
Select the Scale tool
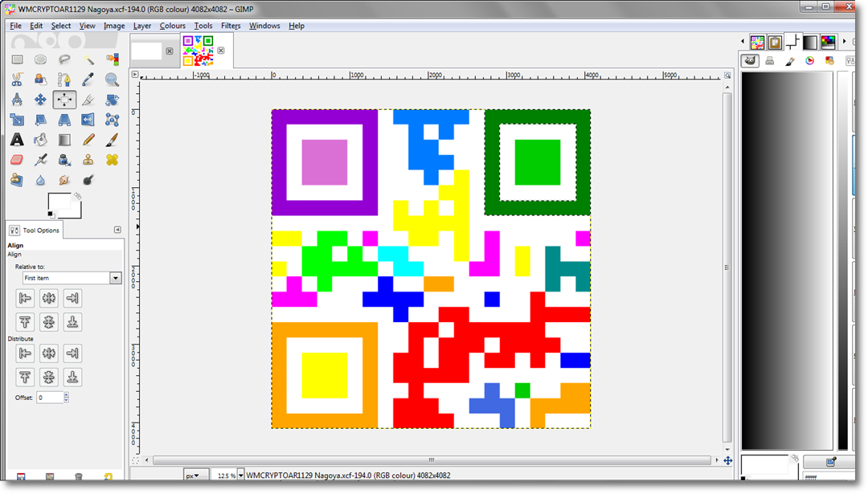[x=17, y=120]
